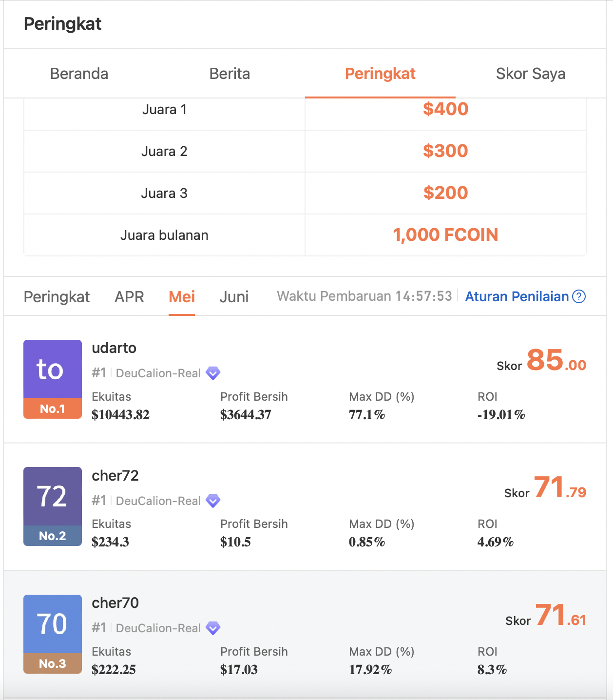Open cher70's blue avatar labeled 70

(53, 624)
